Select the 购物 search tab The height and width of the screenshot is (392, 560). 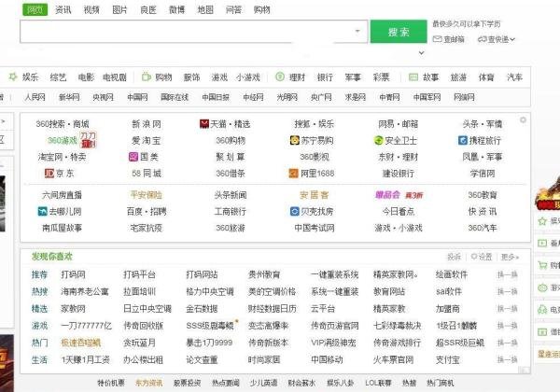point(261,10)
